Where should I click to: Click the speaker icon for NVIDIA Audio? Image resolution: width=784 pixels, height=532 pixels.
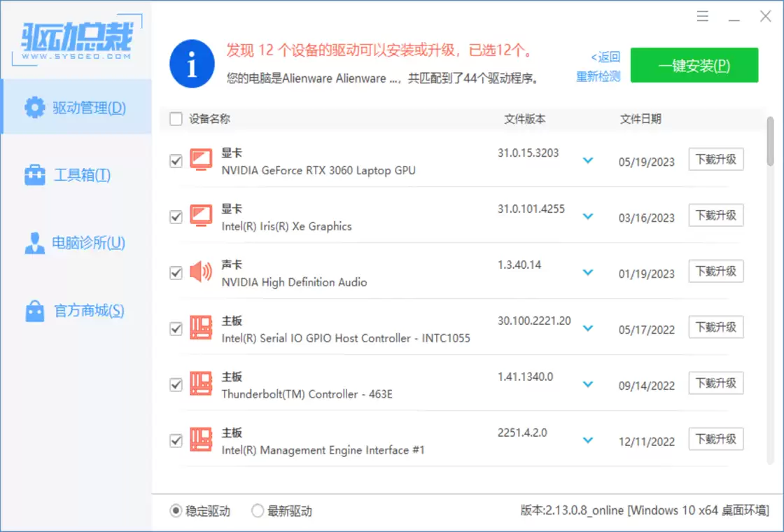pyautogui.click(x=201, y=272)
